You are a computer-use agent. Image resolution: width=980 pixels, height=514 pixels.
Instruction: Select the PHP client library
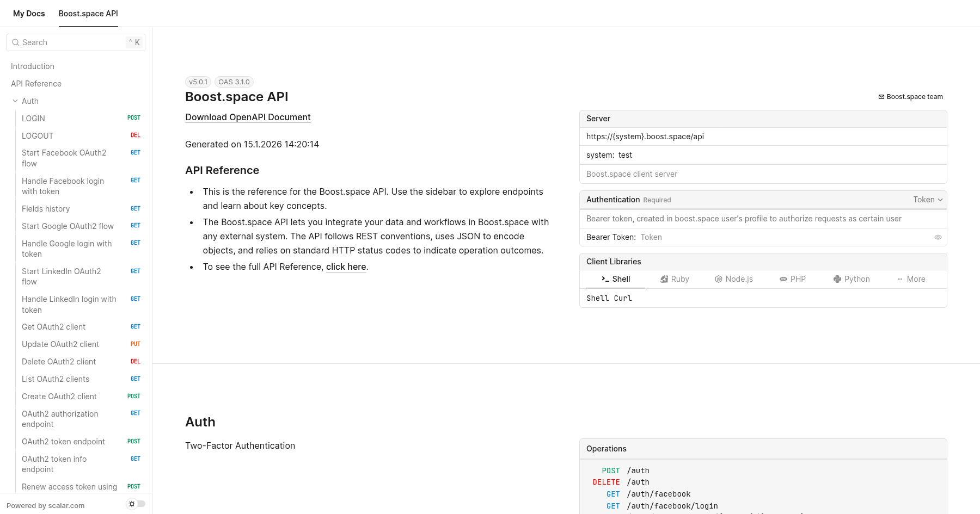coord(792,279)
